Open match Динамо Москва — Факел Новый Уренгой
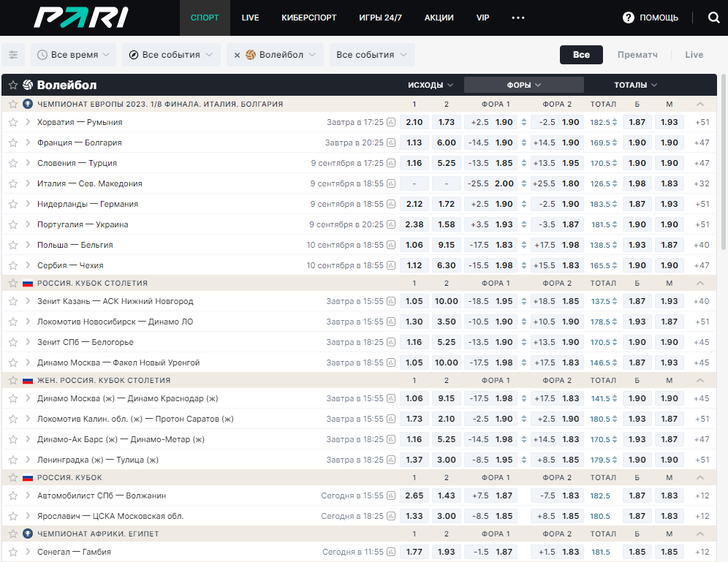The image size is (728, 562). 118,362
